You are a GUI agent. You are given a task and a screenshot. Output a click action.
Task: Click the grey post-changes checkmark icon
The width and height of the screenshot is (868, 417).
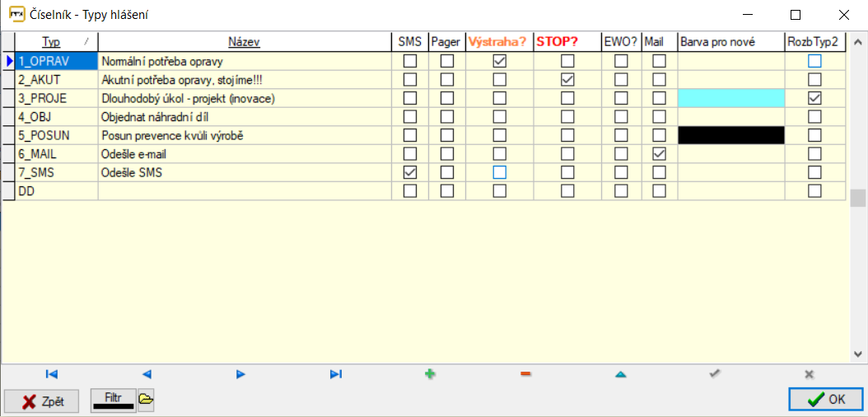click(715, 374)
